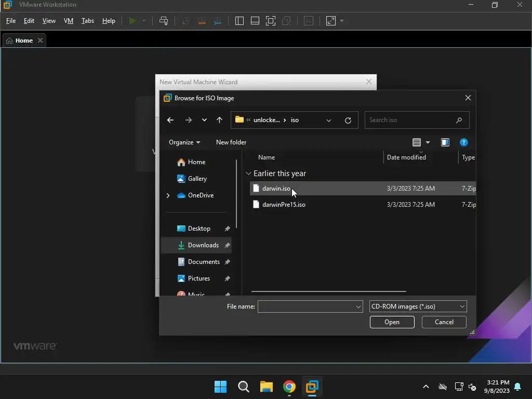The image size is (532, 399).
Task: Click the iso breadcrumb segment
Action: tap(295, 120)
